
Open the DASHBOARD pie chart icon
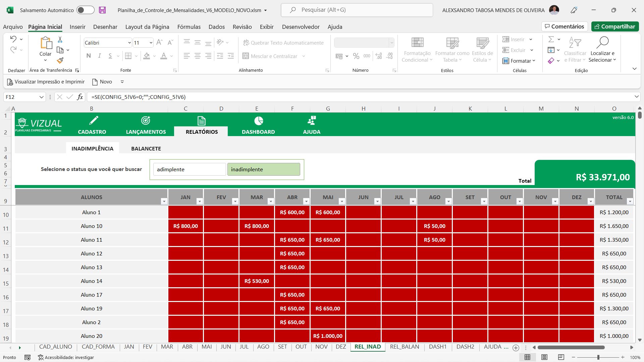[258, 121]
